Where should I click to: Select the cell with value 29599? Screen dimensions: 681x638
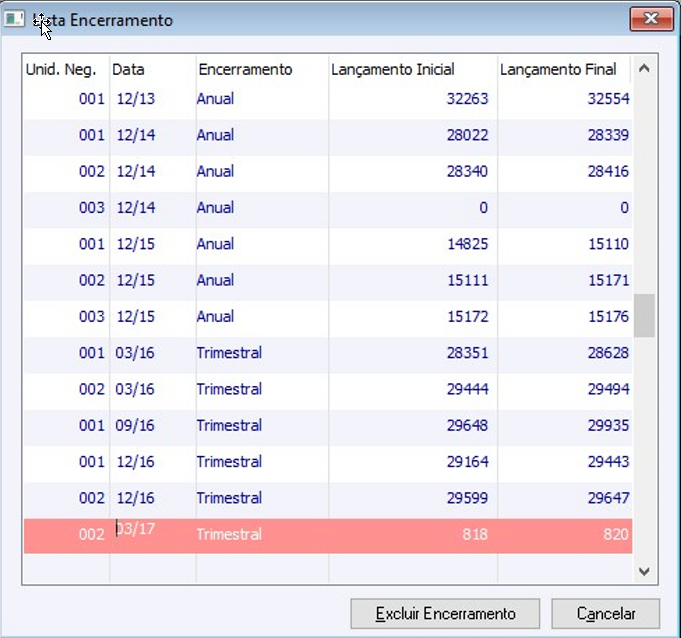click(x=467, y=498)
